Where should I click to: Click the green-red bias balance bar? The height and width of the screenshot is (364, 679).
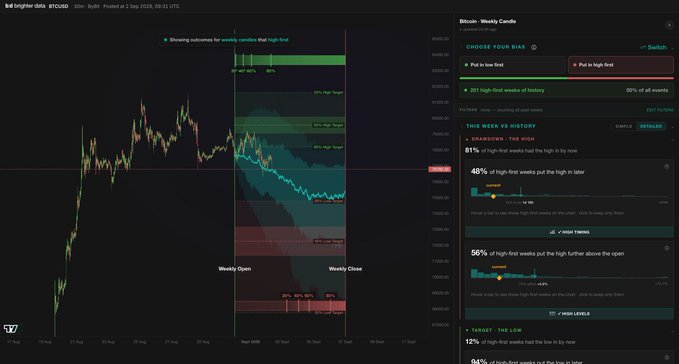coord(566,78)
